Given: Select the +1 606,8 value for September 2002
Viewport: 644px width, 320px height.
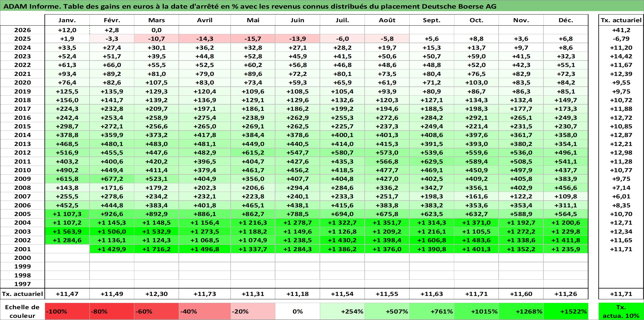Looking at the screenshot, I should (432, 240).
